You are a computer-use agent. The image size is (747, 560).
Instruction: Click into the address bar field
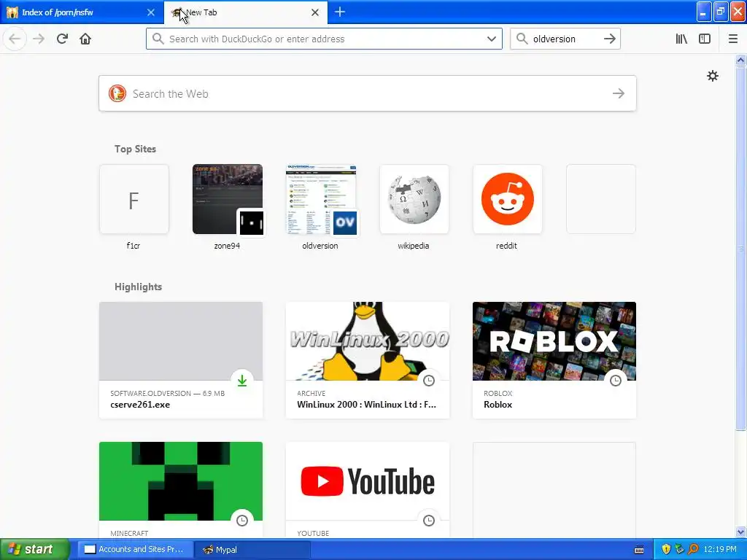324,39
